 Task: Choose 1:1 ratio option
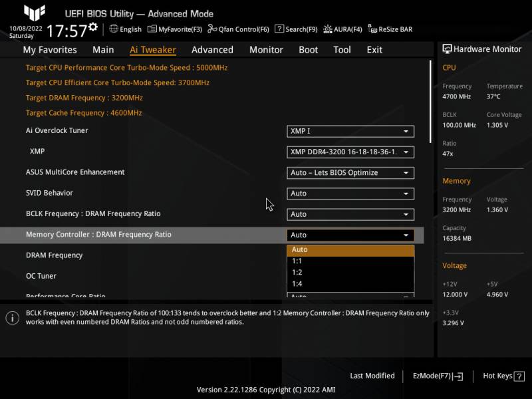[350, 261]
